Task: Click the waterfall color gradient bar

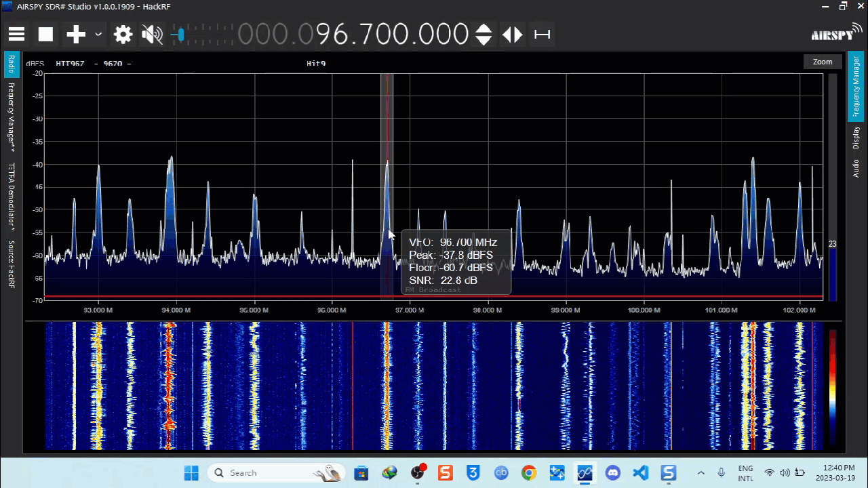Action: click(x=833, y=388)
